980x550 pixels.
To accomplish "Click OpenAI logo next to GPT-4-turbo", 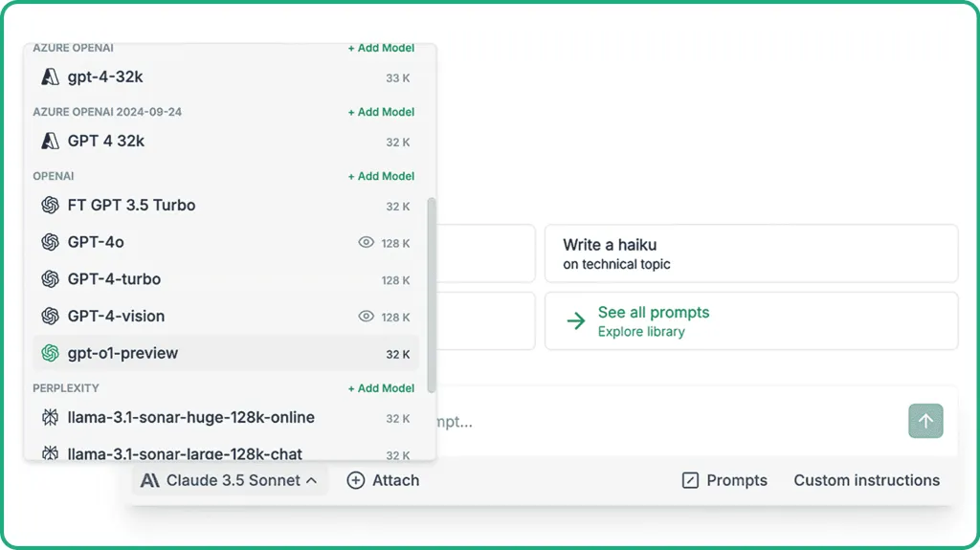I will [x=50, y=278].
